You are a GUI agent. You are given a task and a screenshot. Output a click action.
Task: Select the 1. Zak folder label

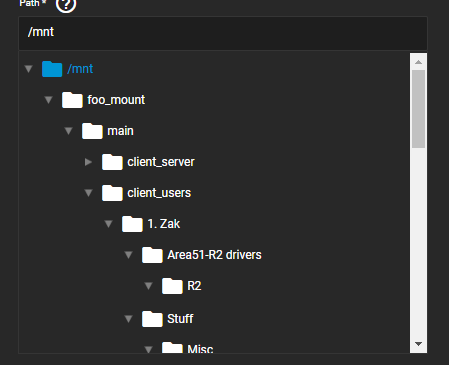click(x=164, y=224)
